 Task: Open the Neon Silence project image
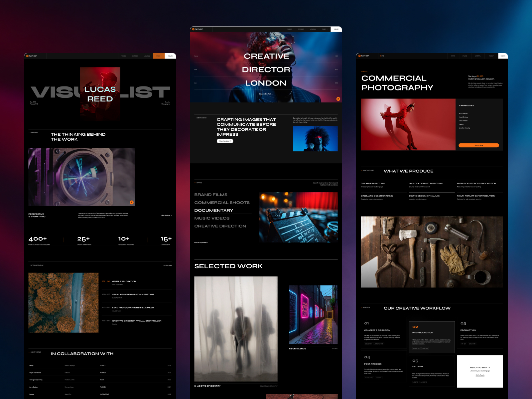pos(313,315)
